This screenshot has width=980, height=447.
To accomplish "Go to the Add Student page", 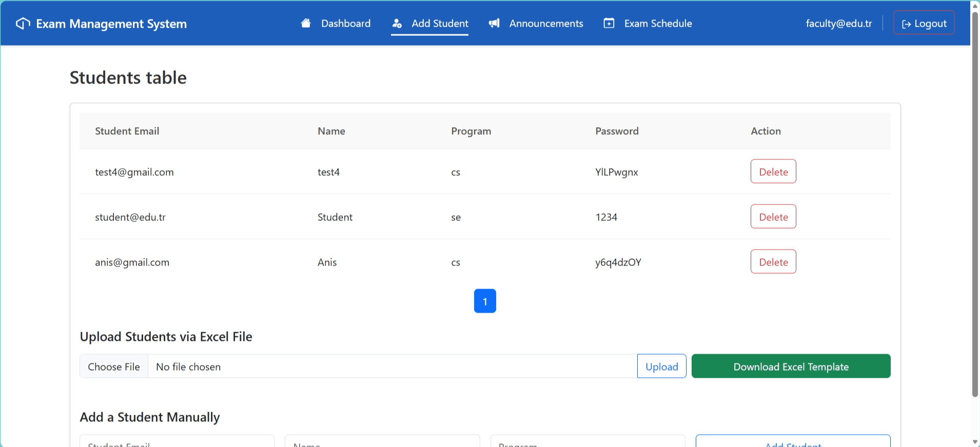I will [x=430, y=24].
